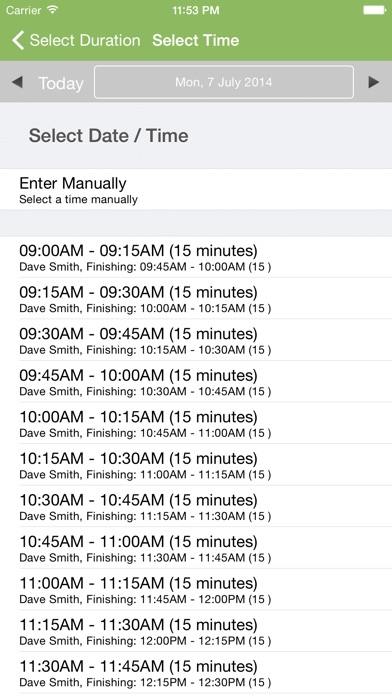Select the 09:30AM - 09:45AM slot
The image size is (392, 696).
[x=196, y=340]
